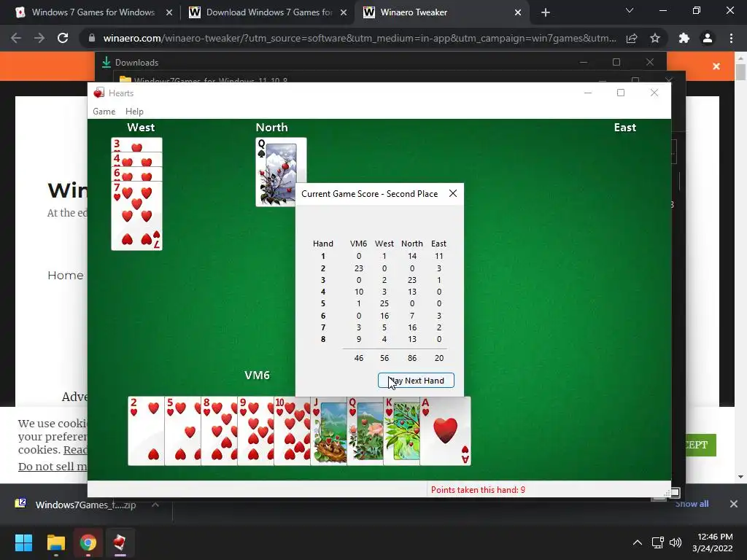Viewport: 747px width, 560px height.
Task: Click West's 7 of hearts card
Action: pyautogui.click(x=136, y=216)
